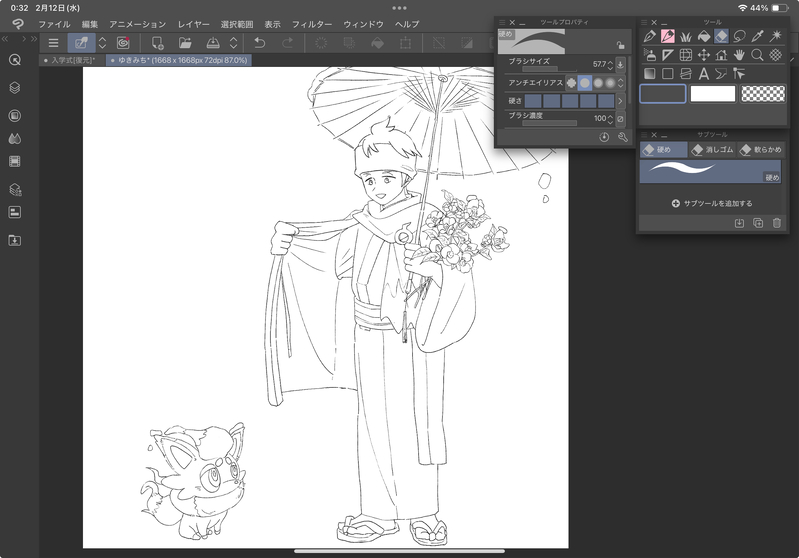Viewport: 799px width, 558px height.
Task: Expand the up-down arrows beside the touch gesture button
Action: pos(102,43)
